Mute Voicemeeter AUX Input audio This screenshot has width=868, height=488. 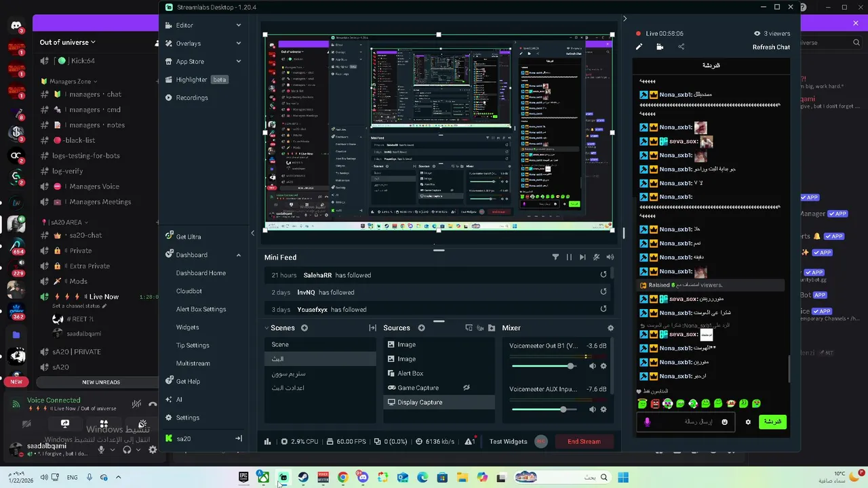592,409
